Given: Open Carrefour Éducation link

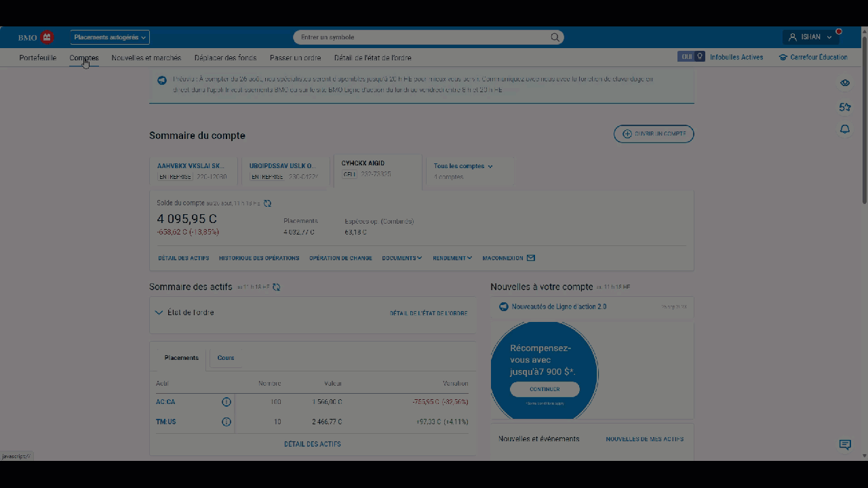Looking at the screenshot, I should click(818, 58).
